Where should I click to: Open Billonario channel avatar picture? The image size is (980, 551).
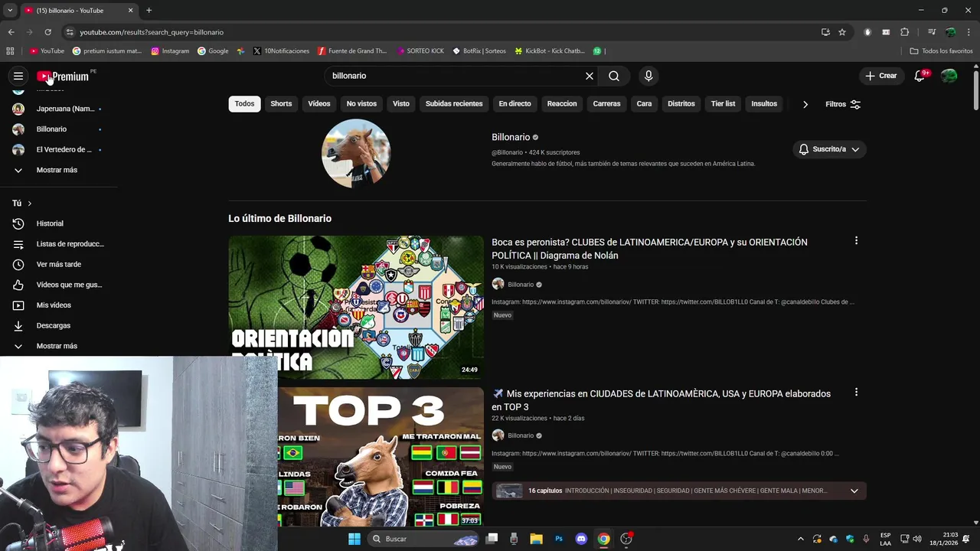click(x=356, y=153)
